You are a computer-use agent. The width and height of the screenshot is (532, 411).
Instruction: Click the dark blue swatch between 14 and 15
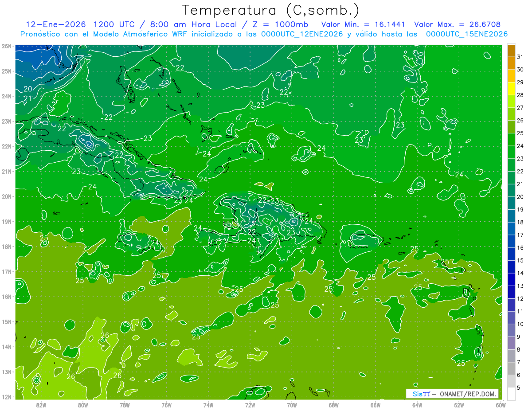click(x=511, y=267)
